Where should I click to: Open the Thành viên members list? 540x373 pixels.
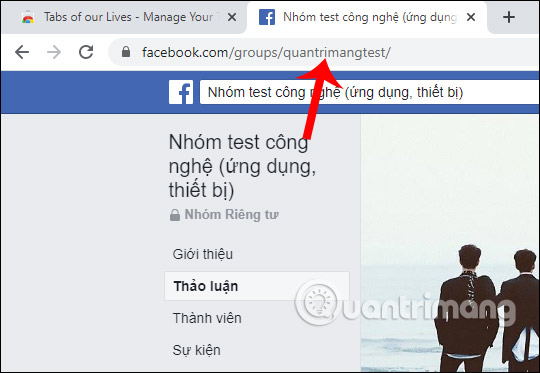tap(207, 318)
